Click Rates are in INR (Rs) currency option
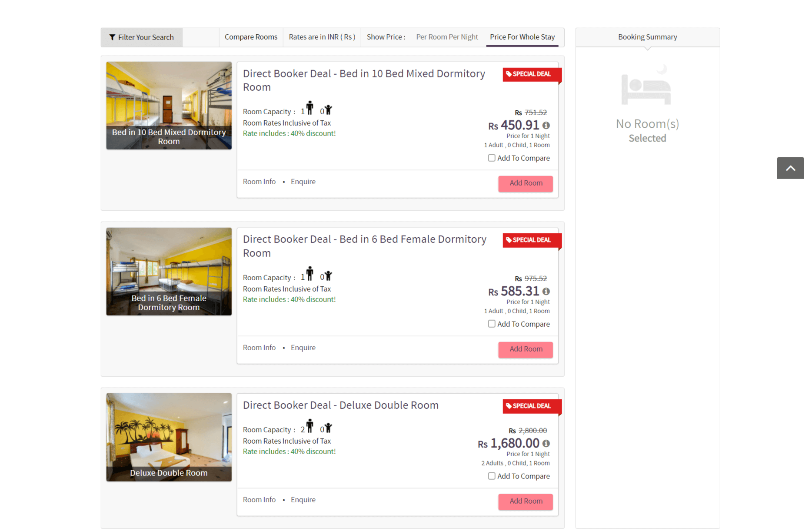This screenshot has width=812, height=531. (x=322, y=37)
